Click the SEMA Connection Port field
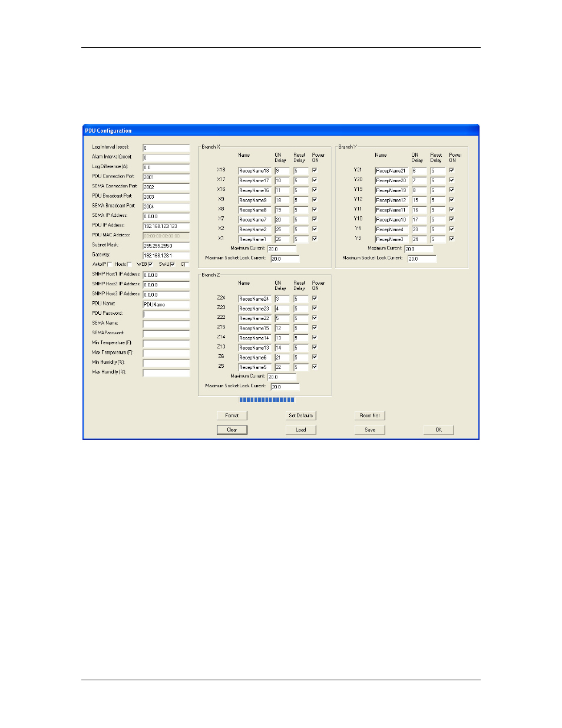The width and height of the screenshot is (562, 728). point(166,187)
